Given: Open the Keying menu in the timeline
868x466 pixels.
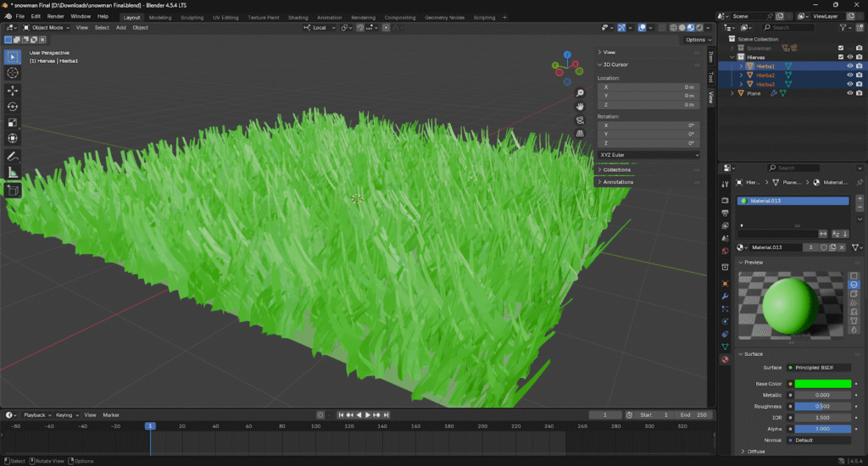Looking at the screenshot, I should pos(64,415).
